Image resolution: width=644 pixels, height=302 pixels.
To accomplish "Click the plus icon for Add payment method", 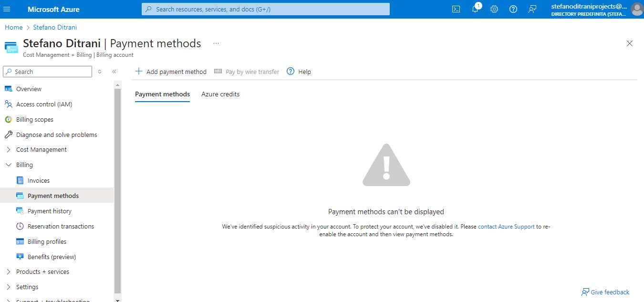I will click(x=139, y=71).
